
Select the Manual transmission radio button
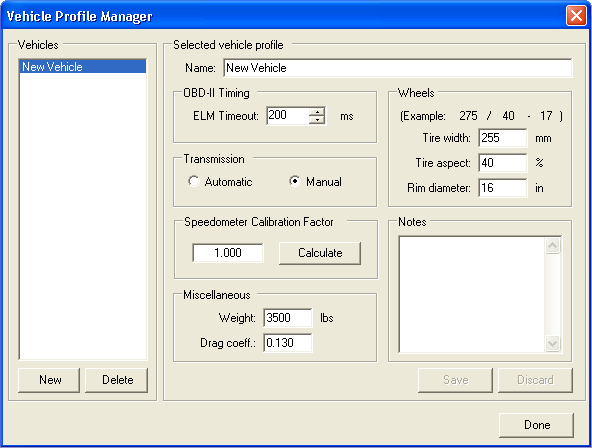click(294, 182)
